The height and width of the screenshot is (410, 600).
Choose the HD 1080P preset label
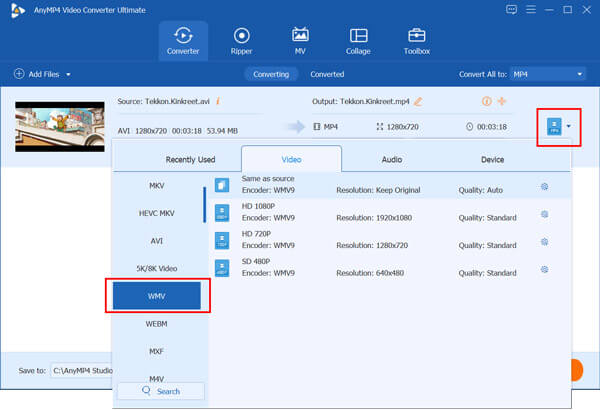point(258,206)
